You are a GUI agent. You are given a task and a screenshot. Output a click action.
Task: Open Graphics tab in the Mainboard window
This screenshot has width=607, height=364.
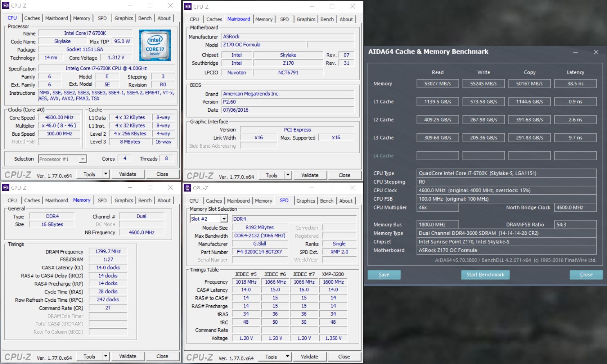[306, 19]
